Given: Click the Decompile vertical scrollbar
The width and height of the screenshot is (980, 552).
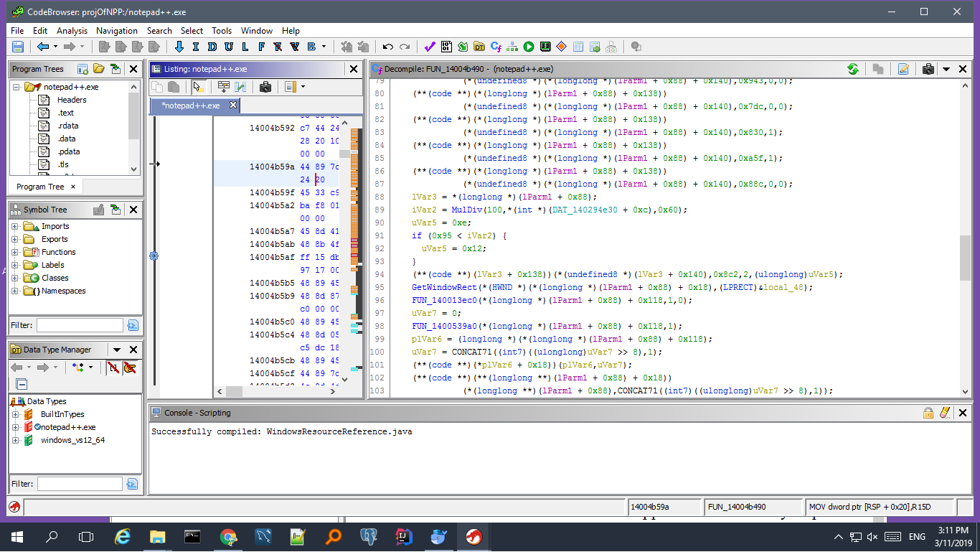Looking at the screenshot, I should click(965, 237).
